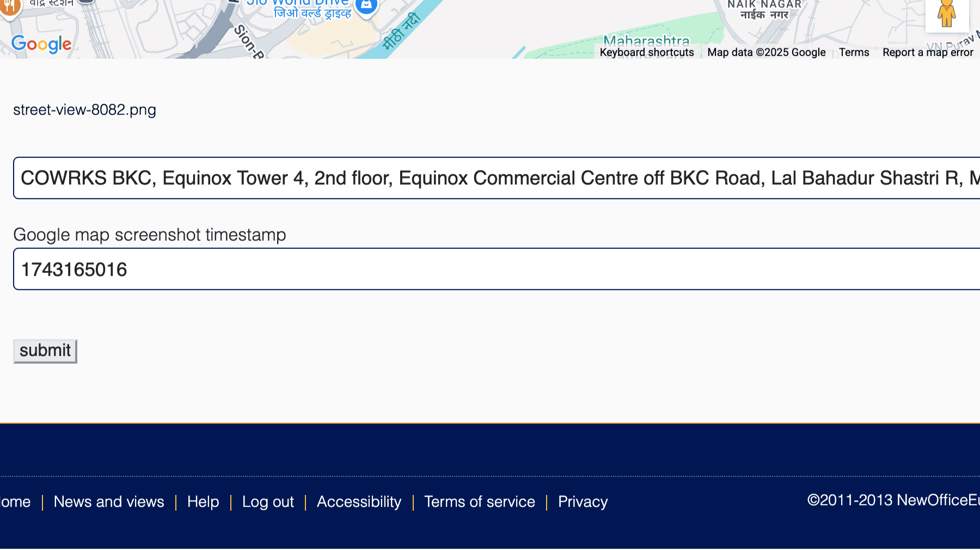
Task: Click the Log out link
Action: tap(268, 502)
